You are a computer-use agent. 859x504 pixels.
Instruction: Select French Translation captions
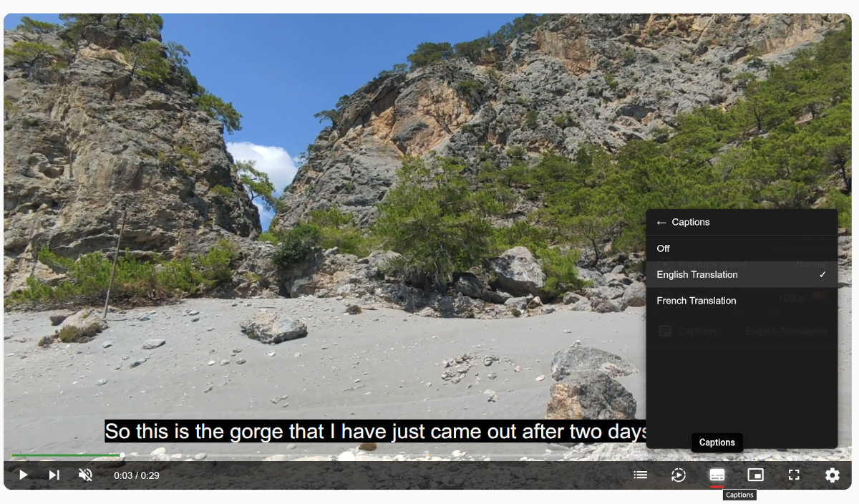[742, 301]
